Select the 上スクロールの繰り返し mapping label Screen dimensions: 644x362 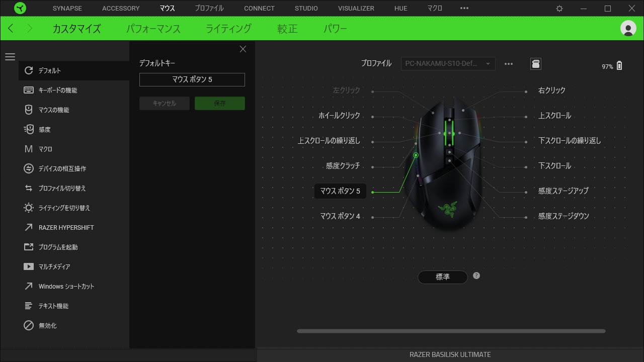(x=329, y=141)
